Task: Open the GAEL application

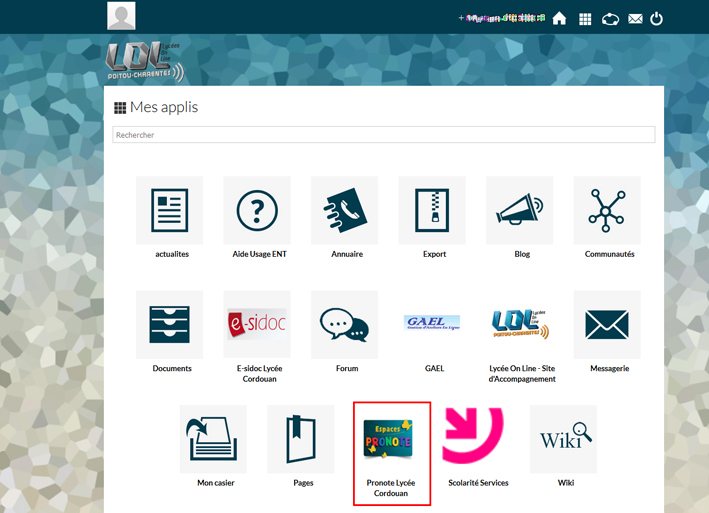Action: tap(432, 325)
